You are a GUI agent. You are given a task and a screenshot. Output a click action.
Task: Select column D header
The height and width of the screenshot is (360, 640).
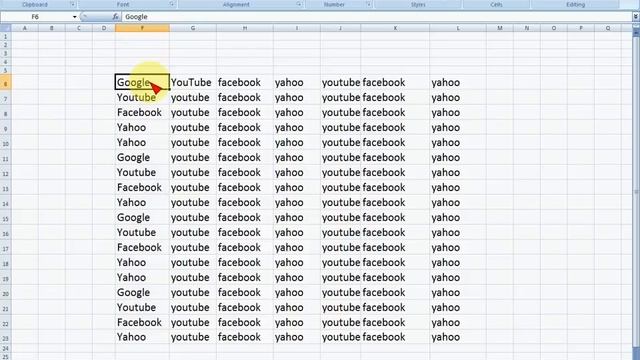(104, 28)
